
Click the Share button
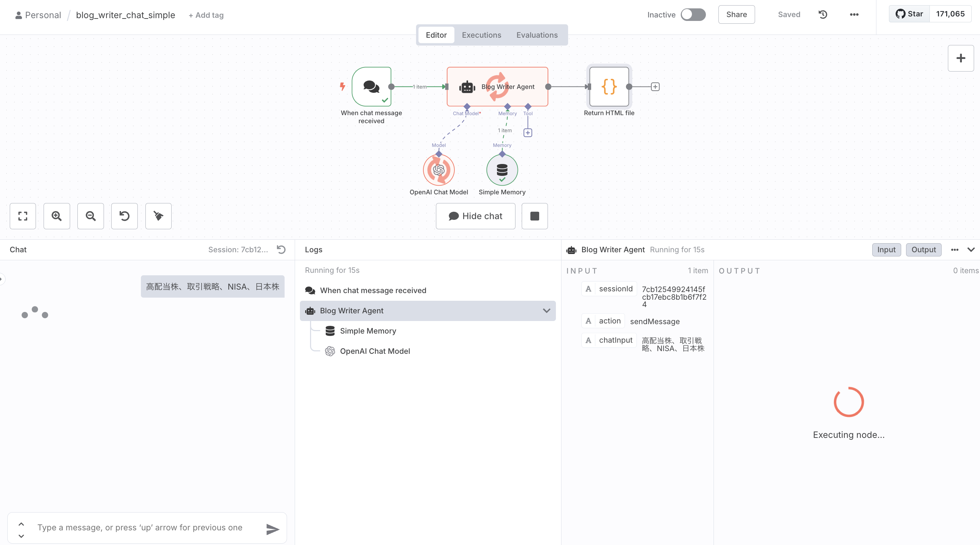click(x=736, y=14)
